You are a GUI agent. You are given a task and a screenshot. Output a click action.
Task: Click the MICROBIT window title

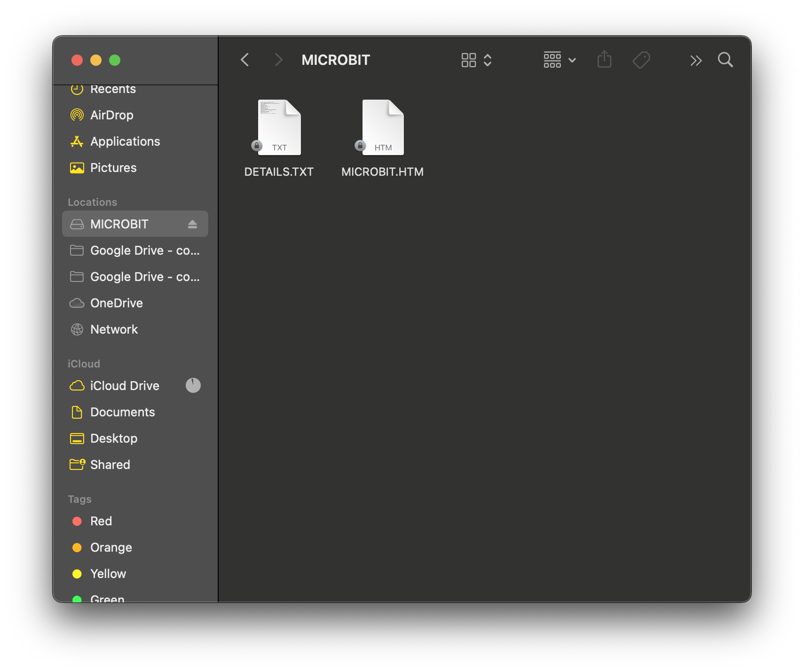[x=336, y=60]
